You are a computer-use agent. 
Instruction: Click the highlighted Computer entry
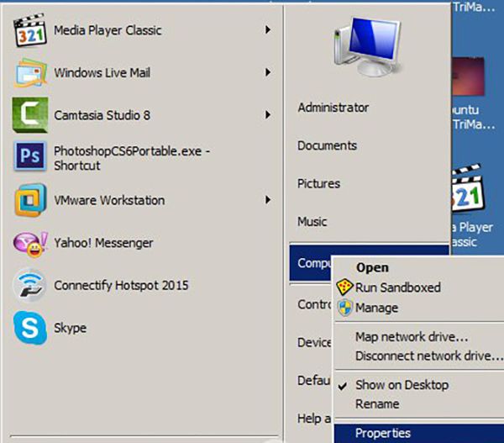(311, 263)
